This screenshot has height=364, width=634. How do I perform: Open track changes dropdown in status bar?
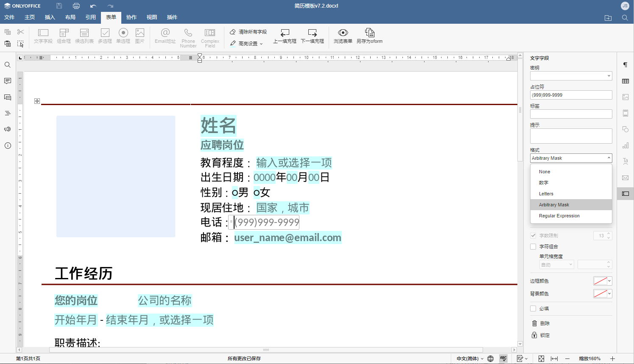pos(522,358)
